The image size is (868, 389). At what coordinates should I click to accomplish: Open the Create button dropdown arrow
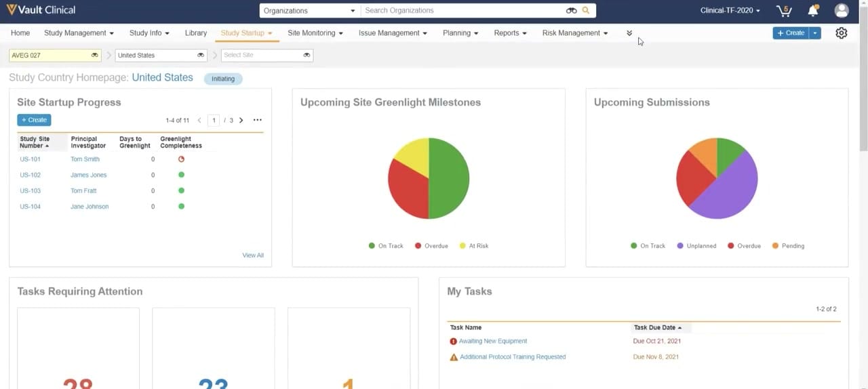815,33
